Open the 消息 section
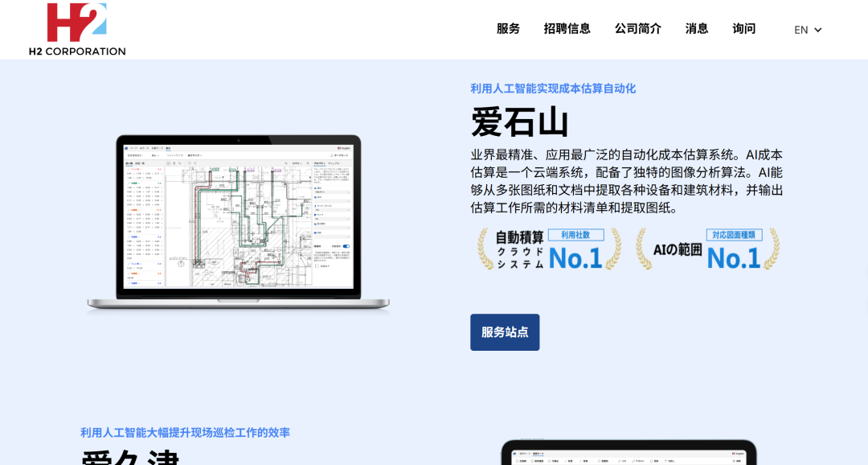 click(696, 28)
